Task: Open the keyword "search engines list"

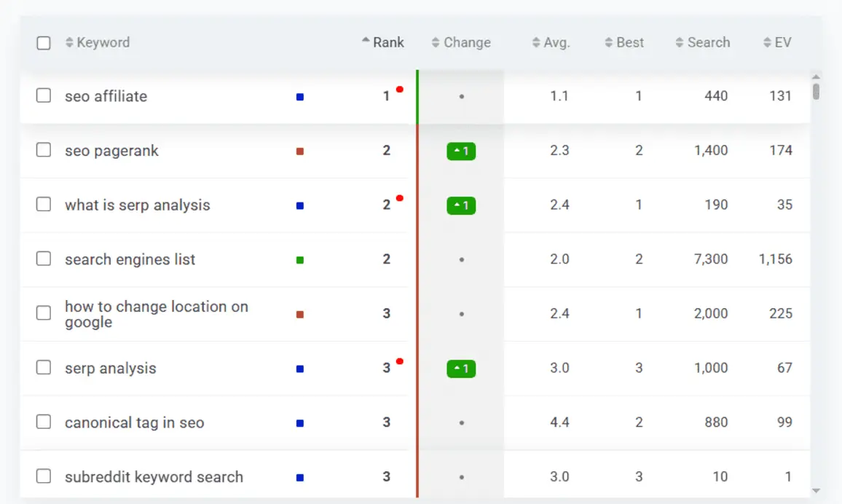Action: (130, 259)
